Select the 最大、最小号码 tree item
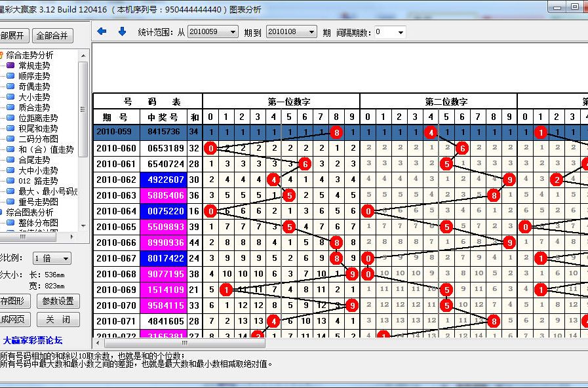This screenshot has width=588, height=388. point(48,191)
